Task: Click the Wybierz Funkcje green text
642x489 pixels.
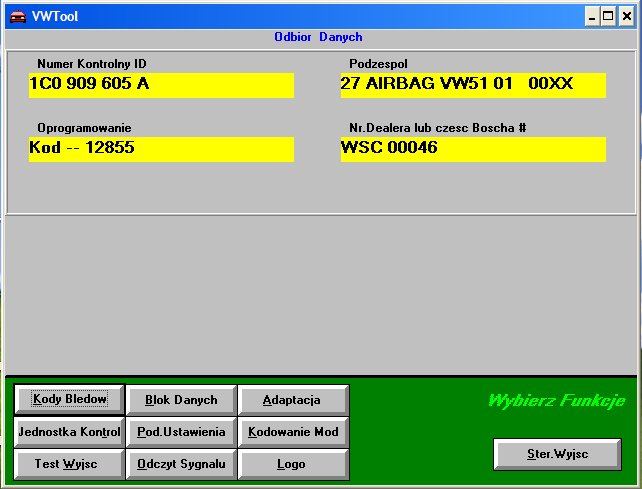Action: tap(557, 400)
